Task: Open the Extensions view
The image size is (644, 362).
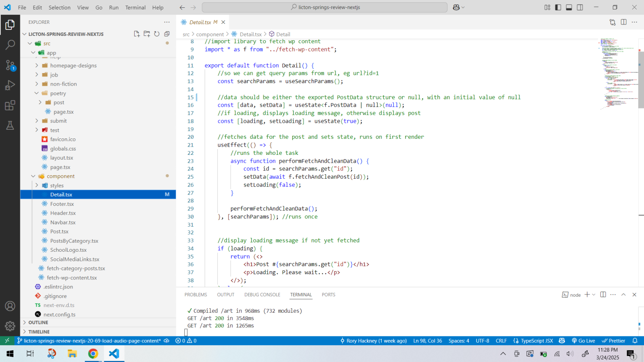Action: click(x=10, y=106)
